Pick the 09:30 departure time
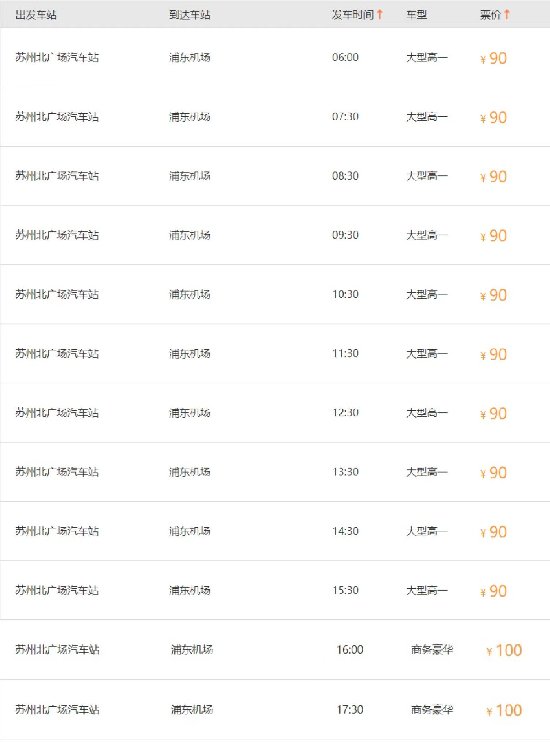 [345, 235]
